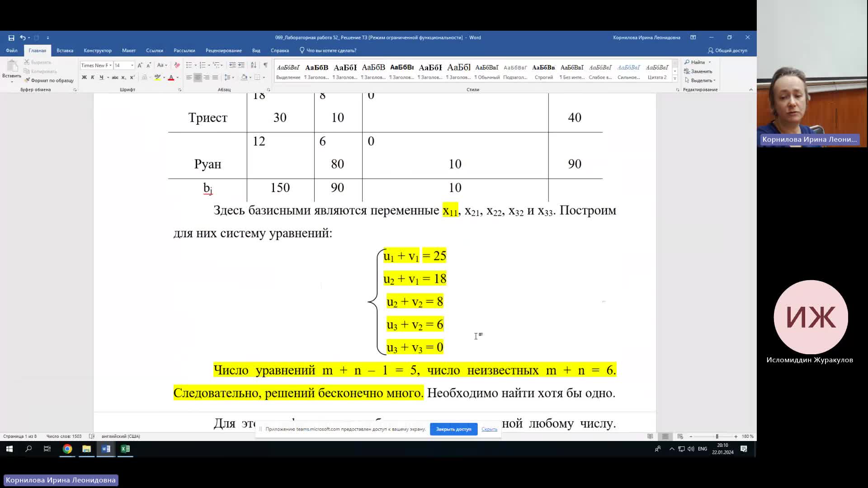This screenshot has width=868, height=488.
Task: Click the proofing status icon in the status bar
Action: [x=92, y=436]
